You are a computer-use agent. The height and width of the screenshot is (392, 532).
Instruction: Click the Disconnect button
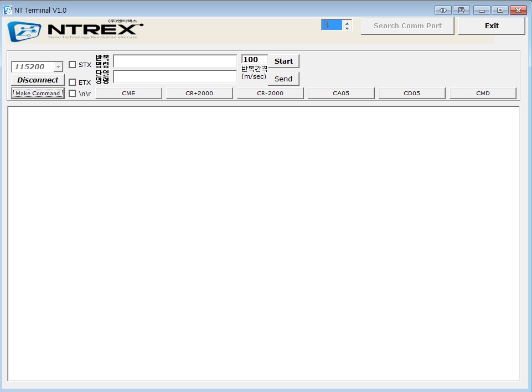[38, 80]
